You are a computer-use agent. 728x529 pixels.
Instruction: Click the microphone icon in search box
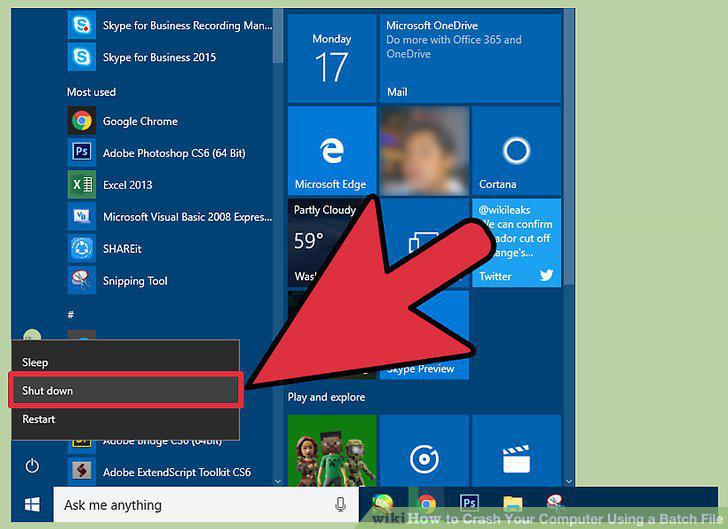340,504
